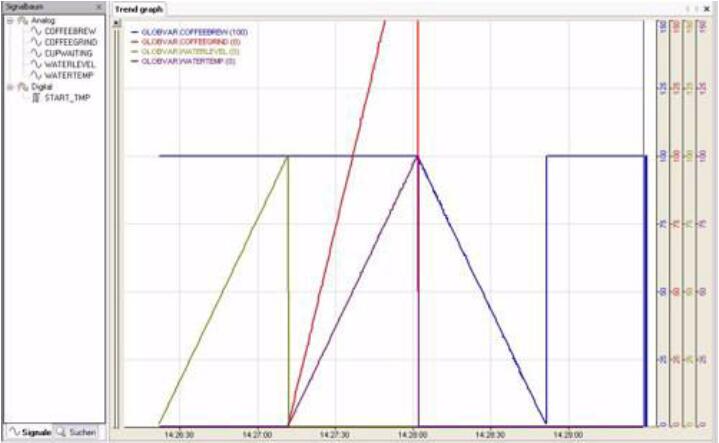Viewport: 719px width, 443px height.
Task: Select the Analog group waveform icon
Action: click(x=23, y=21)
